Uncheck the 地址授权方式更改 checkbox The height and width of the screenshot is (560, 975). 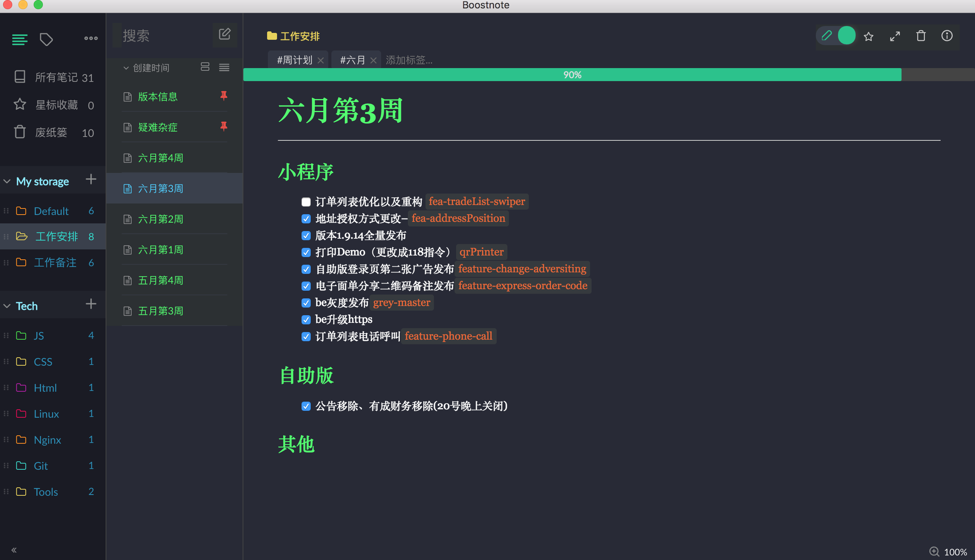point(306,218)
